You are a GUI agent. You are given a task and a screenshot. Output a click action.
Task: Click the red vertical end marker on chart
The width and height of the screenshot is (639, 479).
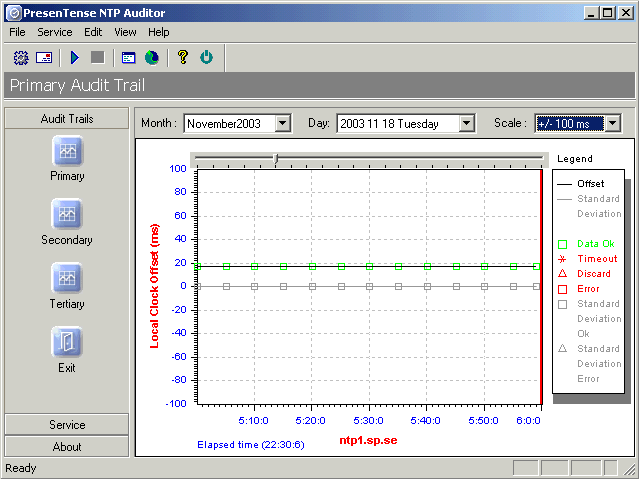pyautogui.click(x=541, y=287)
